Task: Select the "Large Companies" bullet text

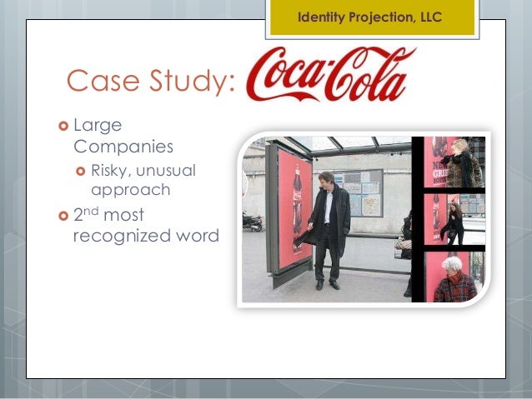Action: tap(123, 136)
